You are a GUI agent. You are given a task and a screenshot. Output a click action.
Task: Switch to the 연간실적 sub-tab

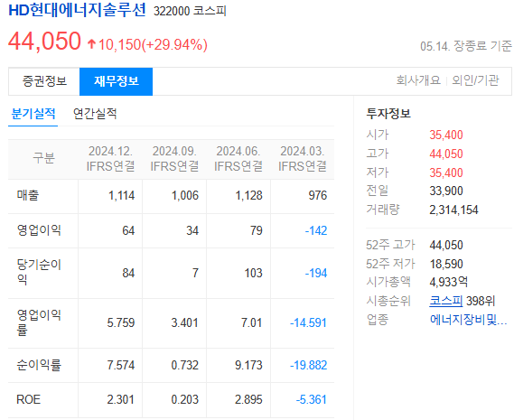(95, 114)
